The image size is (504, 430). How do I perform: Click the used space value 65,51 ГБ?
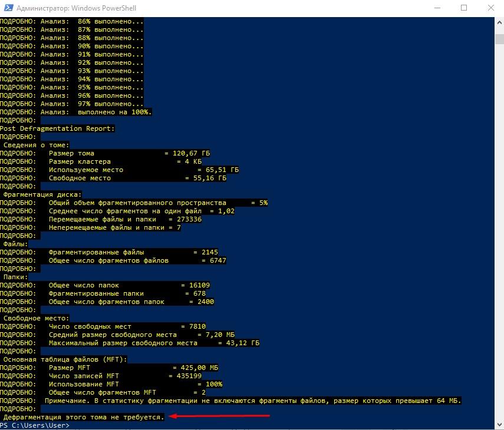pos(222,170)
